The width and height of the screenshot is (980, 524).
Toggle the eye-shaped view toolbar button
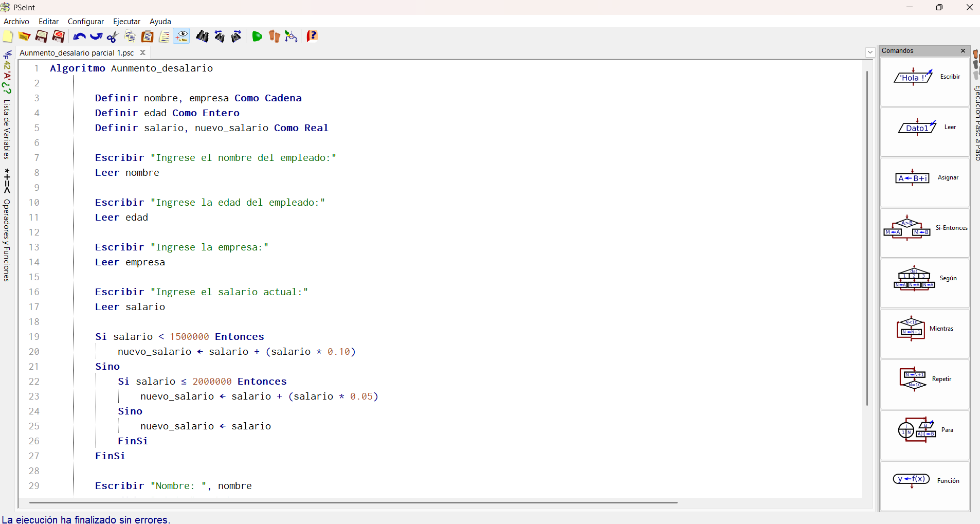tap(182, 37)
